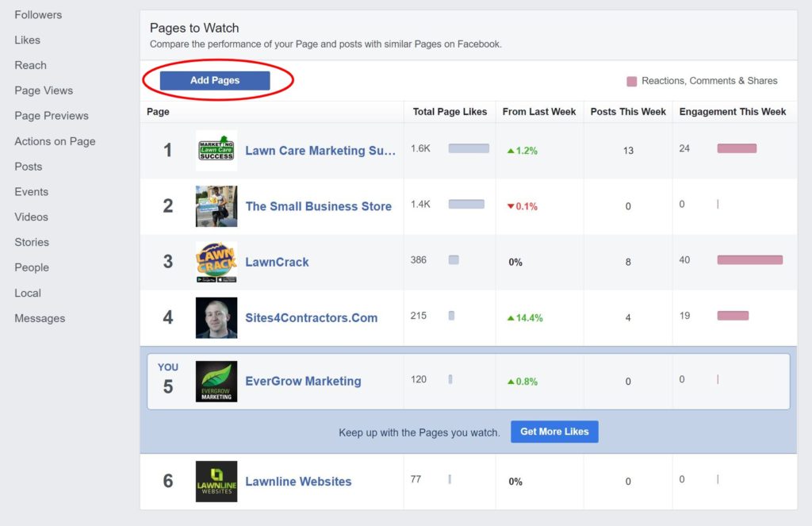Select Local in the sidebar
The width and height of the screenshot is (812, 526).
tap(28, 293)
